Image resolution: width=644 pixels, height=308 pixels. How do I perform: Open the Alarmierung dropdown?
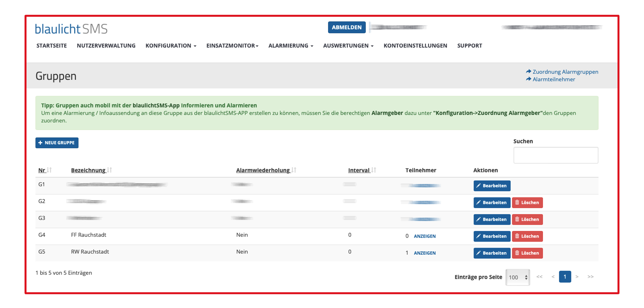click(290, 46)
